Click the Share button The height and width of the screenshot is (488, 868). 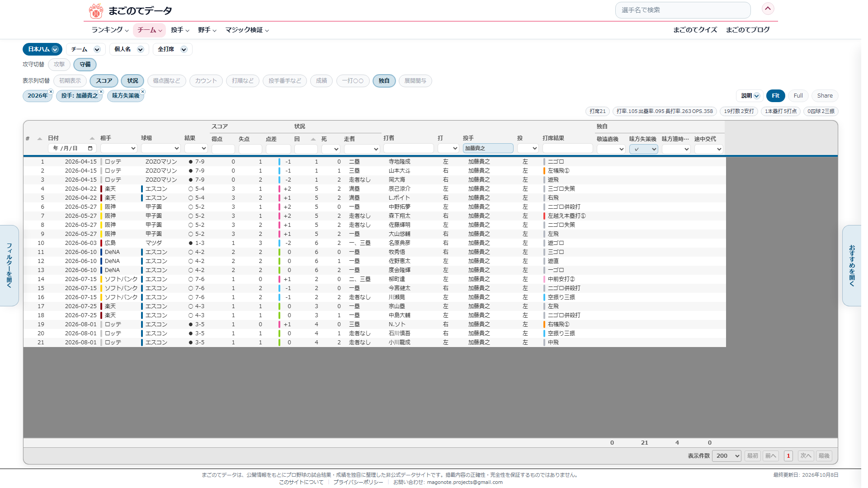(x=825, y=96)
